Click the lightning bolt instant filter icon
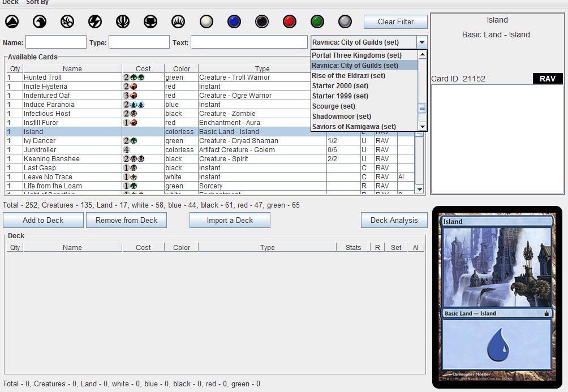Image resolution: width=568 pixels, height=392 pixels. pyautogui.click(x=95, y=21)
